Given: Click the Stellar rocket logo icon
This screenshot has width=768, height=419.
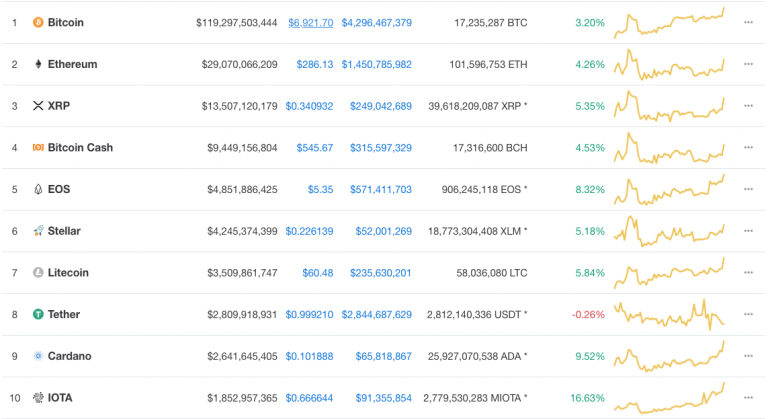Looking at the screenshot, I should point(38,231).
